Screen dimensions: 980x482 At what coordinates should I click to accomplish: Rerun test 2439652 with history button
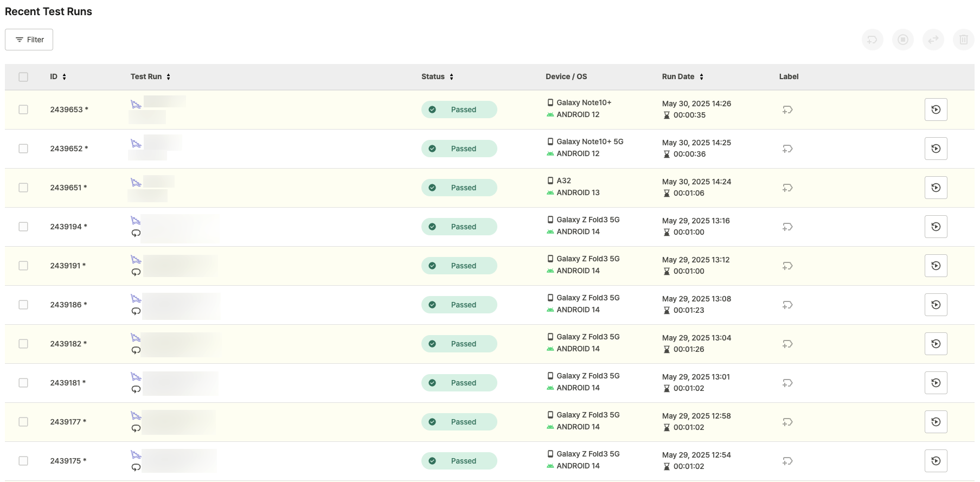coord(936,149)
